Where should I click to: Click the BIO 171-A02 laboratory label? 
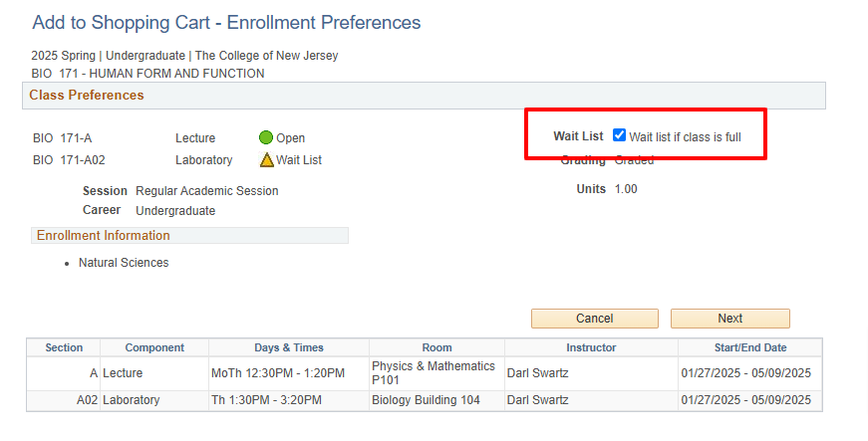pyautogui.click(x=69, y=160)
